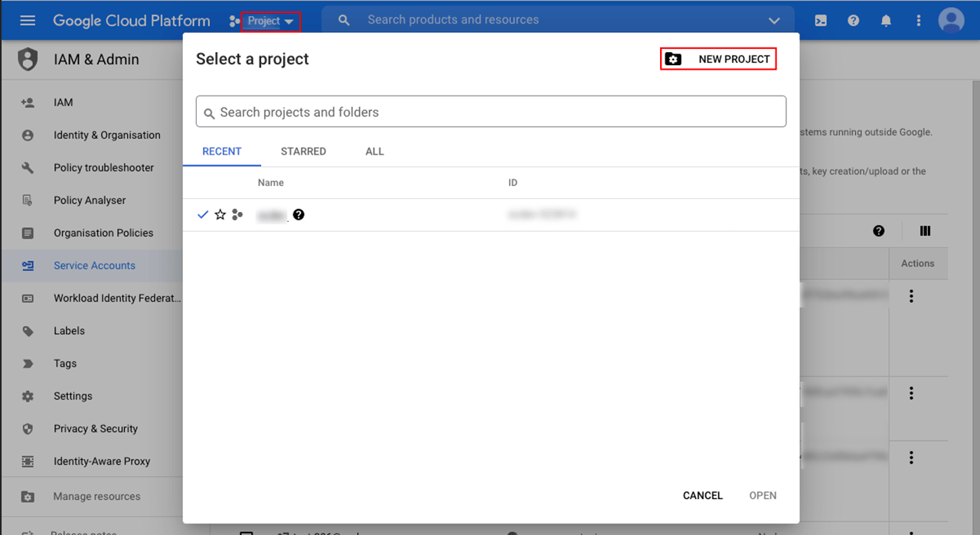Click the Settings gear icon in sidebar
Image resolution: width=980 pixels, height=535 pixels.
pyautogui.click(x=28, y=396)
